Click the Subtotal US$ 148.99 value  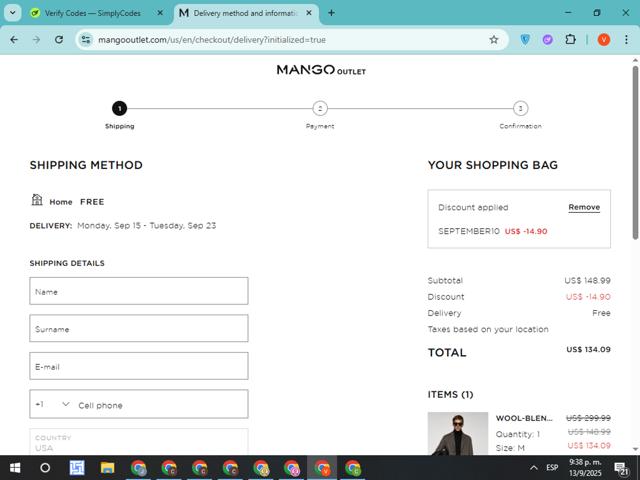point(587,280)
